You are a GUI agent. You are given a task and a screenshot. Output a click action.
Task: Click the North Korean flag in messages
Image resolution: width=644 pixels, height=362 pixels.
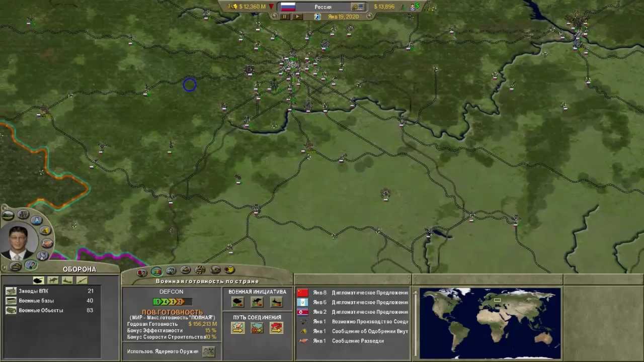click(303, 312)
